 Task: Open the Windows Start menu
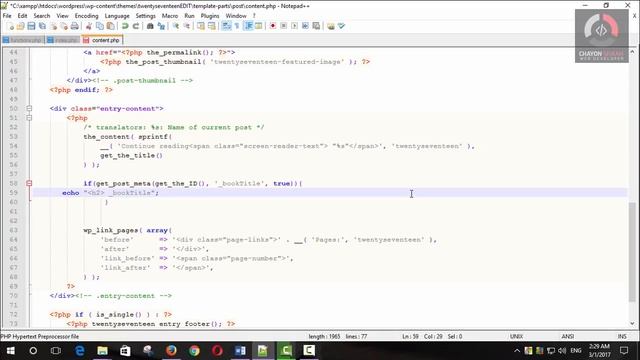[x=11, y=351]
